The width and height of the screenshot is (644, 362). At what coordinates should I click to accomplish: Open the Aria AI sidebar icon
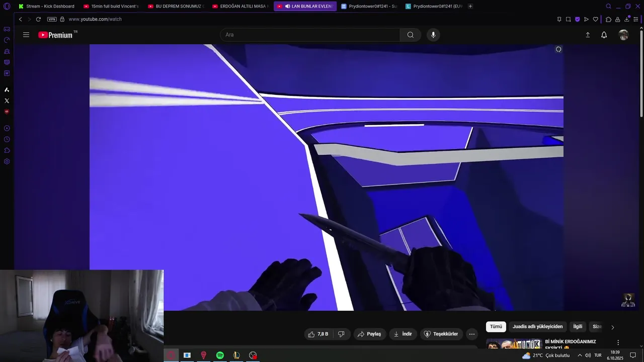[x=7, y=89]
